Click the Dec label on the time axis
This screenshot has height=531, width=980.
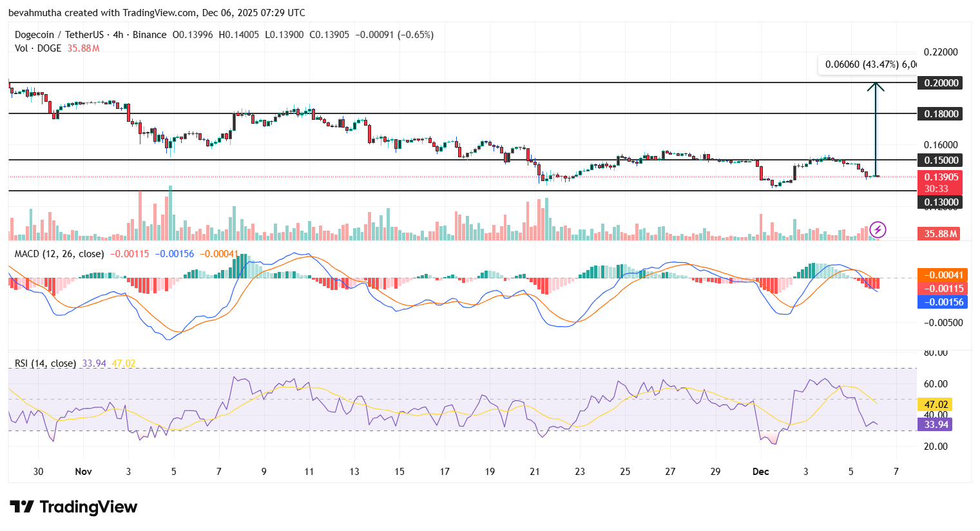pyautogui.click(x=760, y=472)
